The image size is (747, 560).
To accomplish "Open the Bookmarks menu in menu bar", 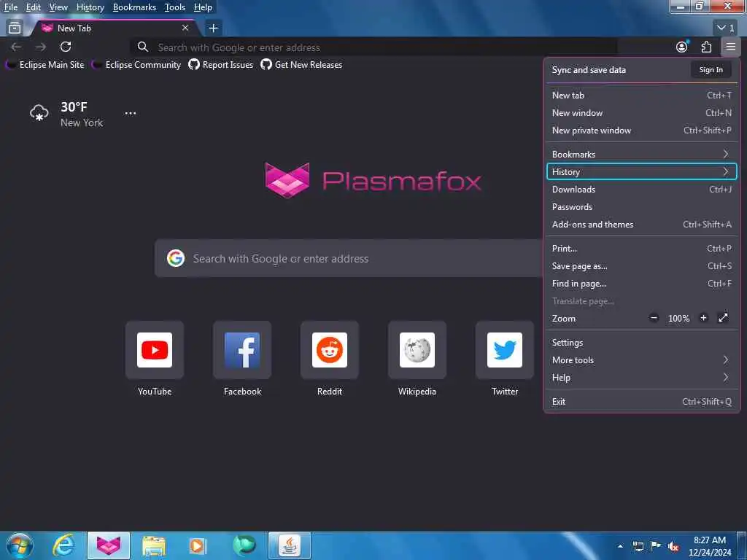I will (x=134, y=7).
